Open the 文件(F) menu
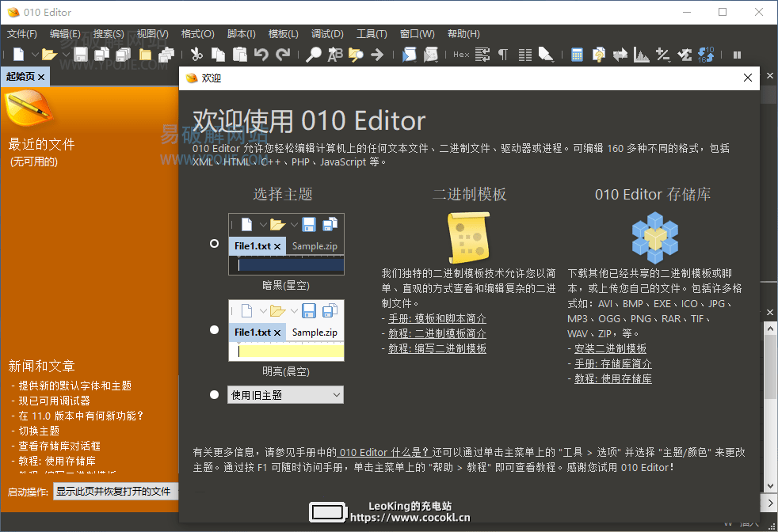 [x=22, y=34]
